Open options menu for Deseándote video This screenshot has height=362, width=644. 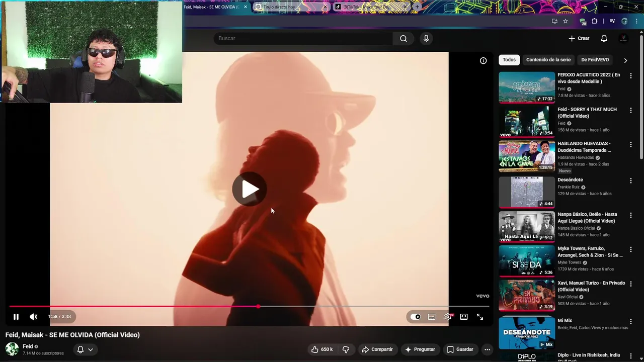[x=631, y=180]
